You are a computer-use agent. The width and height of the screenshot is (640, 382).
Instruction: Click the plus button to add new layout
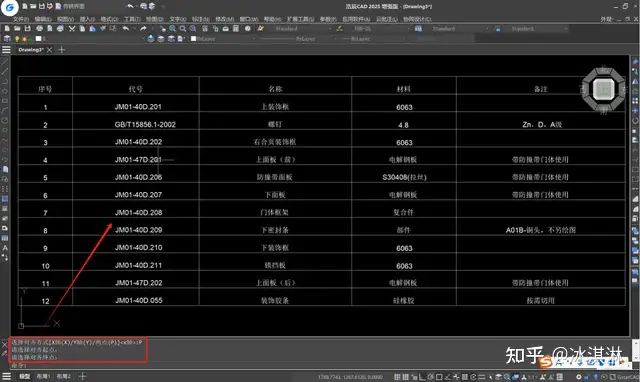pyautogui.click(x=82, y=376)
